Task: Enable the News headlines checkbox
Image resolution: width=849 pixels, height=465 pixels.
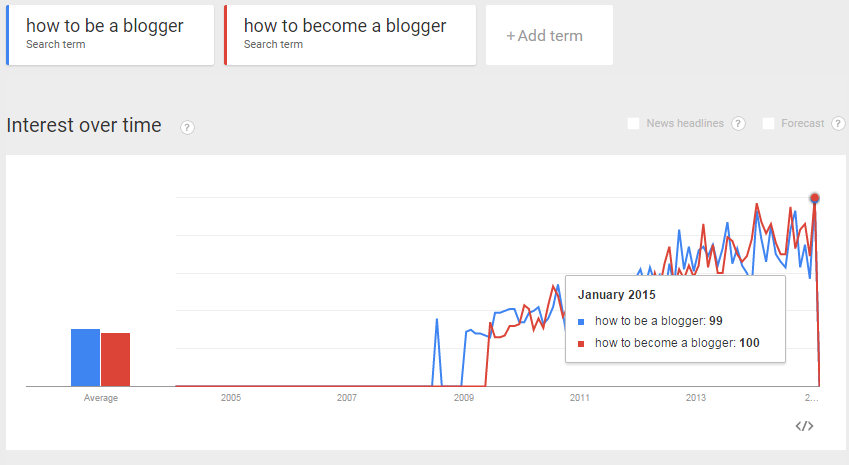Action: (x=633, y=123)
